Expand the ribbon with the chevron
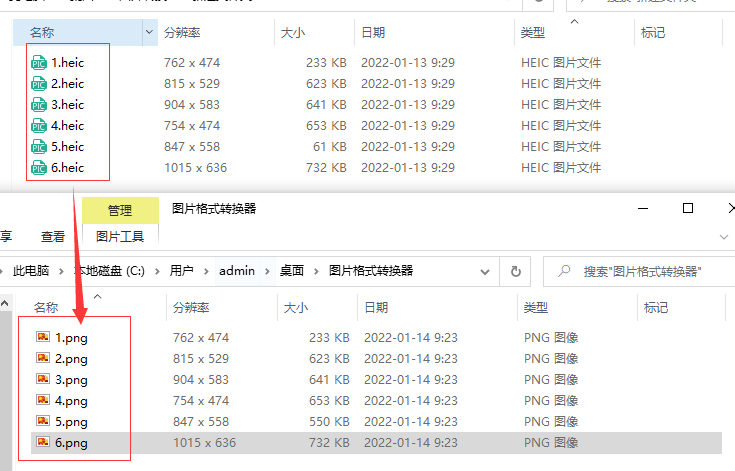 [x=724, y=237]
